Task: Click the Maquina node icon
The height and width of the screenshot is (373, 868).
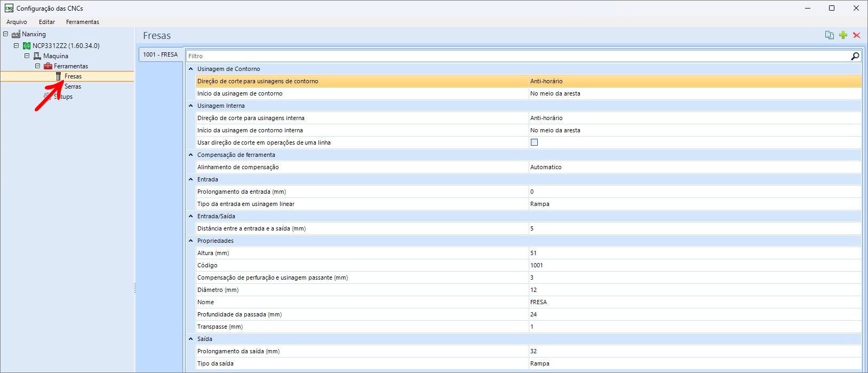Action: pos(37,55)
